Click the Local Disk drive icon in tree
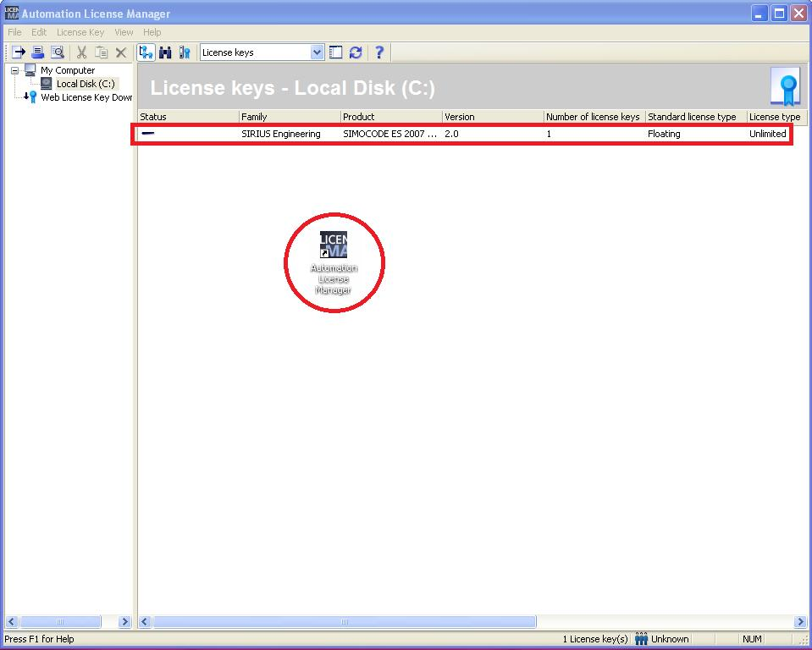Screen dimensions: 812x650 [46, 83]
